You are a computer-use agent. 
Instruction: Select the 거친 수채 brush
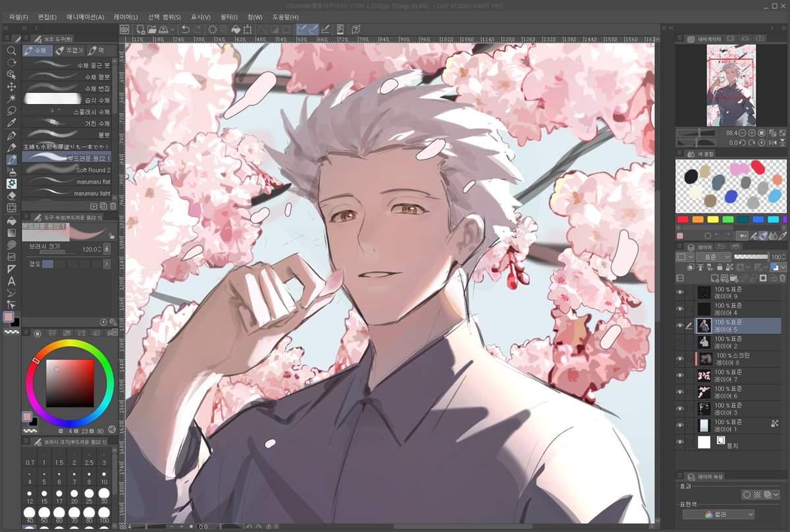click(67, 123)
